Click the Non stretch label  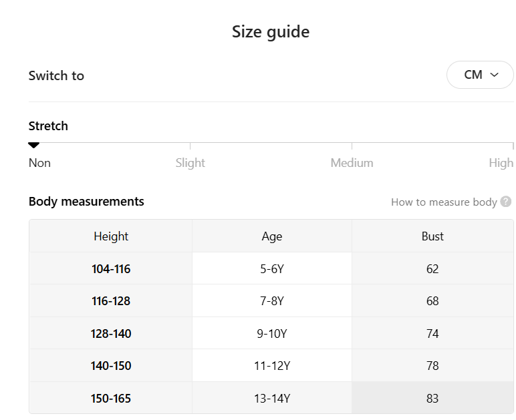coord(39,163)
